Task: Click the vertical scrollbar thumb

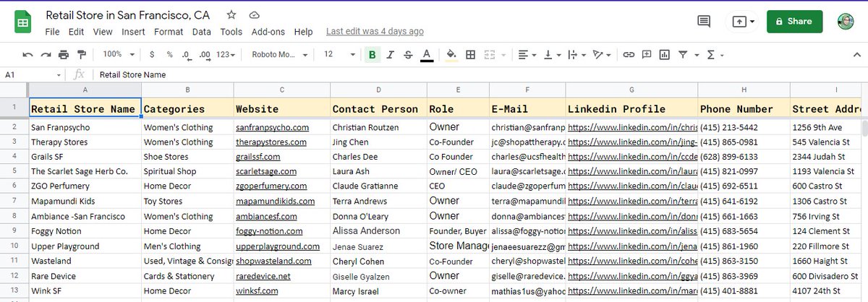Action: (x=864, y=129)
